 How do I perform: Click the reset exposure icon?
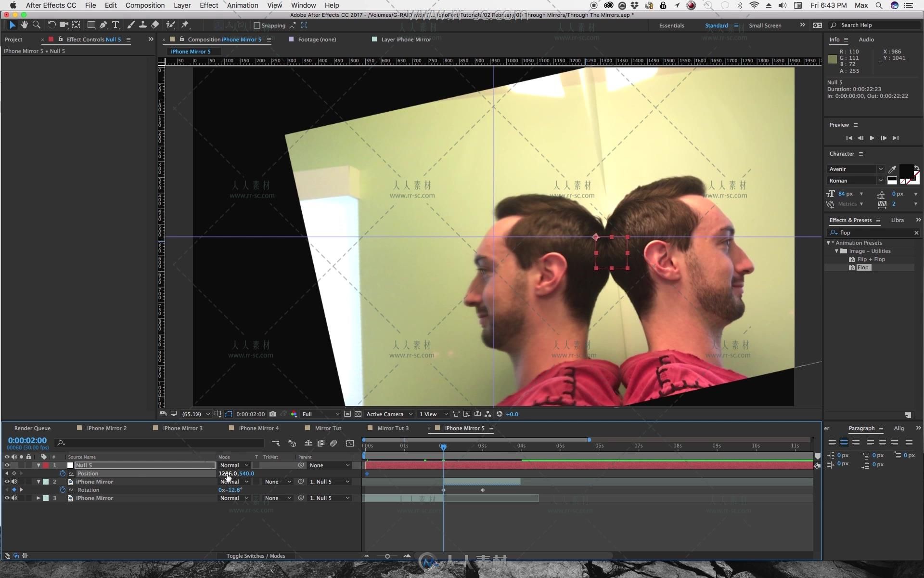[x=500, y=414]
